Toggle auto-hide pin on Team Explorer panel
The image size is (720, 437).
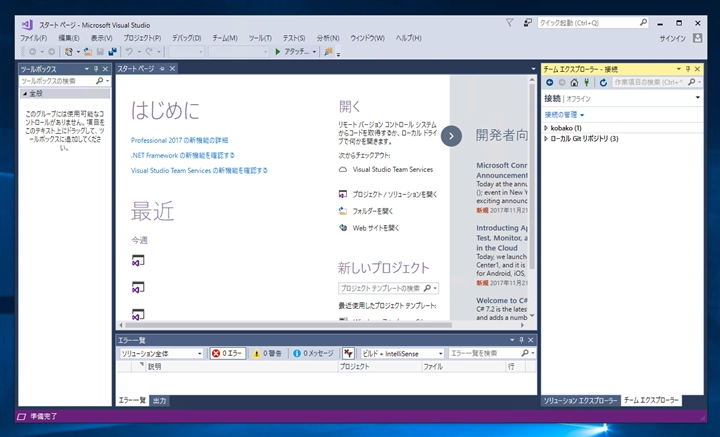[688, 69]
